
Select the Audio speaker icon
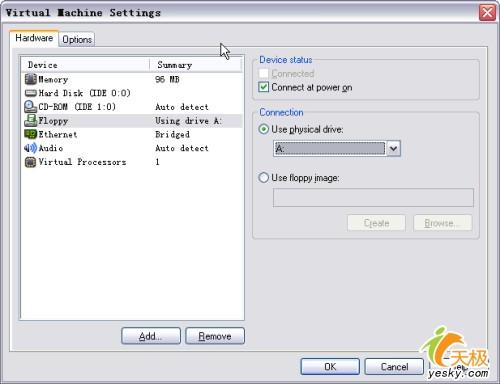tap(30, 148)
